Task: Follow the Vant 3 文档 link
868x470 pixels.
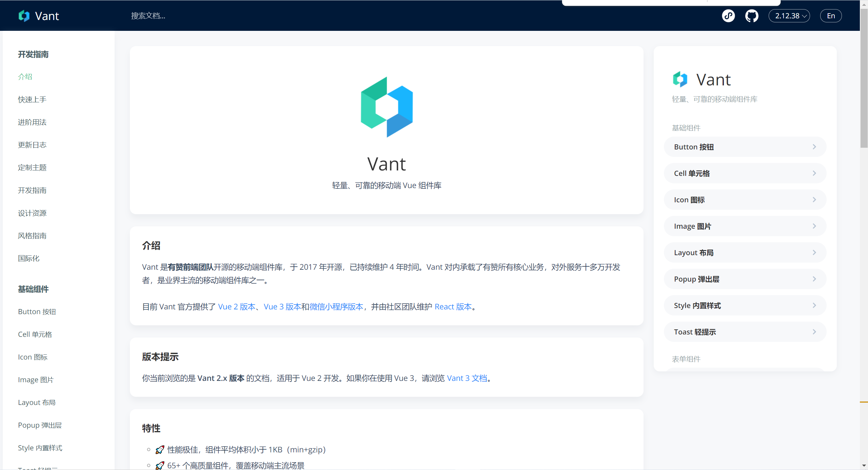Action: pyautogui.click(x=467, y=378)
